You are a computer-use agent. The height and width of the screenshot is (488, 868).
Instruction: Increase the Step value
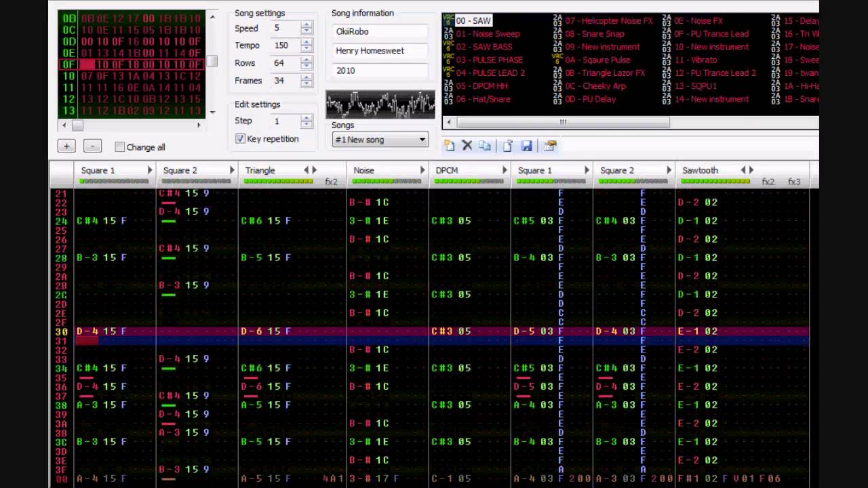click(x=307, y=117)
